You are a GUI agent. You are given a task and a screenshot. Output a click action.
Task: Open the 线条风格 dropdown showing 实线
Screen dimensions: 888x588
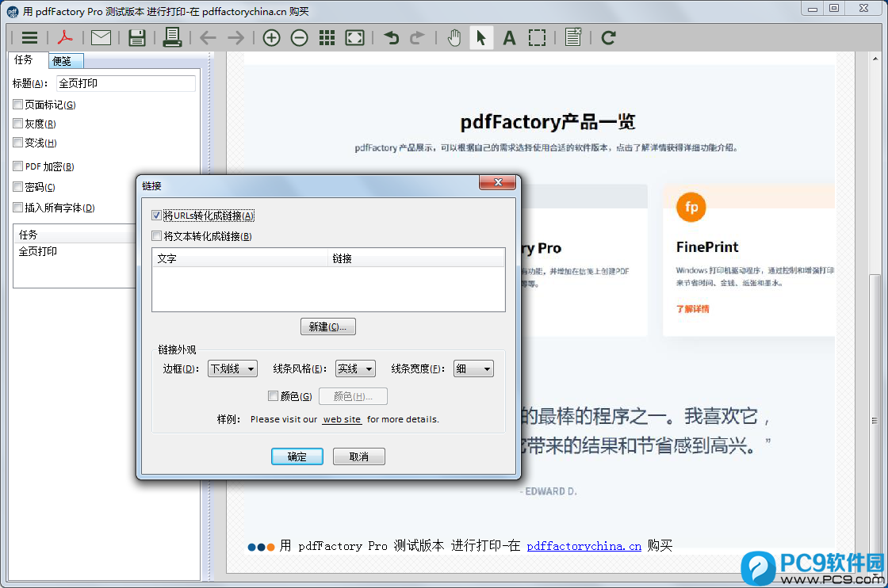[x=354, y=368]
